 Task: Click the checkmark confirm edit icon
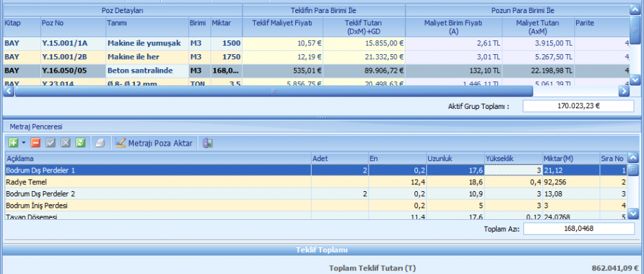click(x=52, y=143)
